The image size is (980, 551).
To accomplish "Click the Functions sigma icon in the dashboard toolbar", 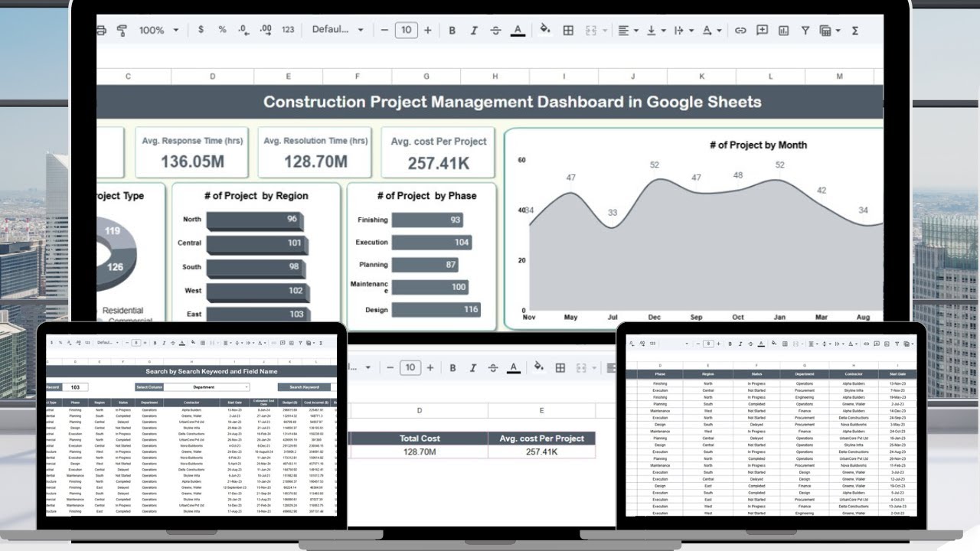I will (855, 30).
